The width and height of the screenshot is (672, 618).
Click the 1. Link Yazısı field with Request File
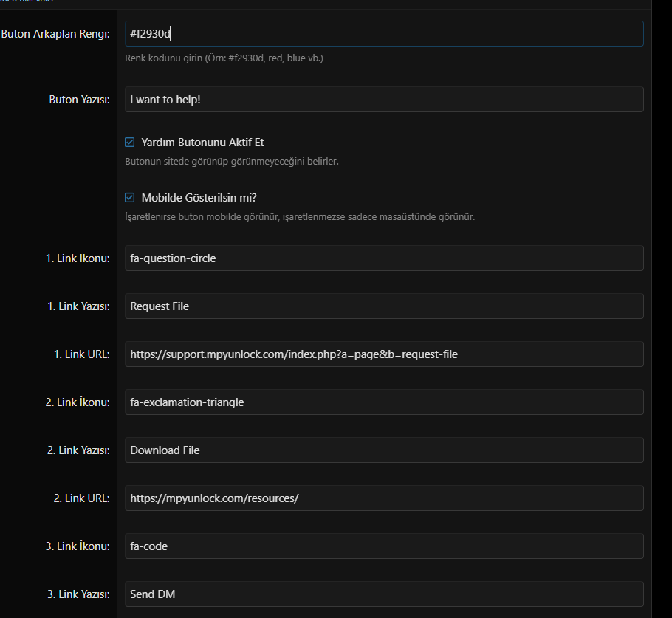pos(384,306)
